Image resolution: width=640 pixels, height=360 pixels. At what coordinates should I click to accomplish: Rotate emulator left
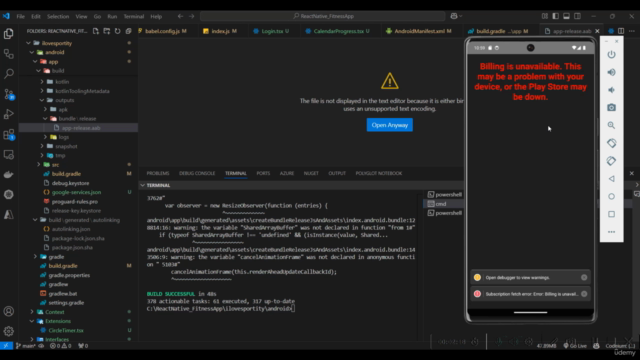[611, 143]
